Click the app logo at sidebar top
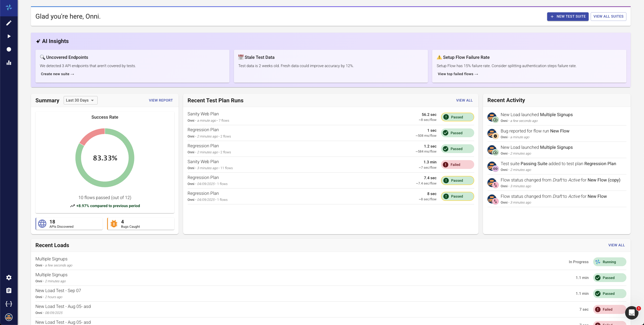 tap(9, 8)
